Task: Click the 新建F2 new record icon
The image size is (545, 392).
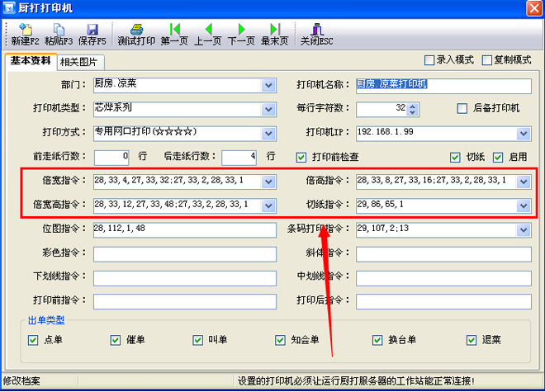Action: click(25, 30)
